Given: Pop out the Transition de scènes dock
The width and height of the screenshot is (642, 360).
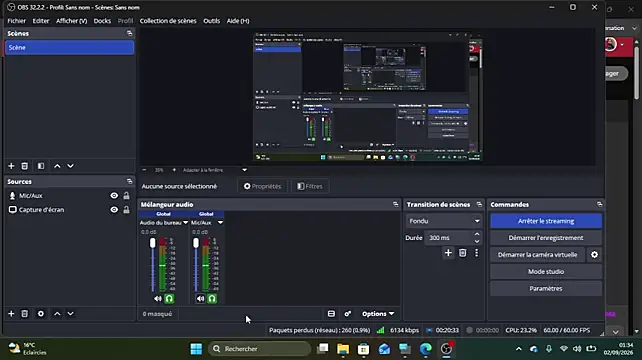Looking at the screenshot, I should (479, 204).
